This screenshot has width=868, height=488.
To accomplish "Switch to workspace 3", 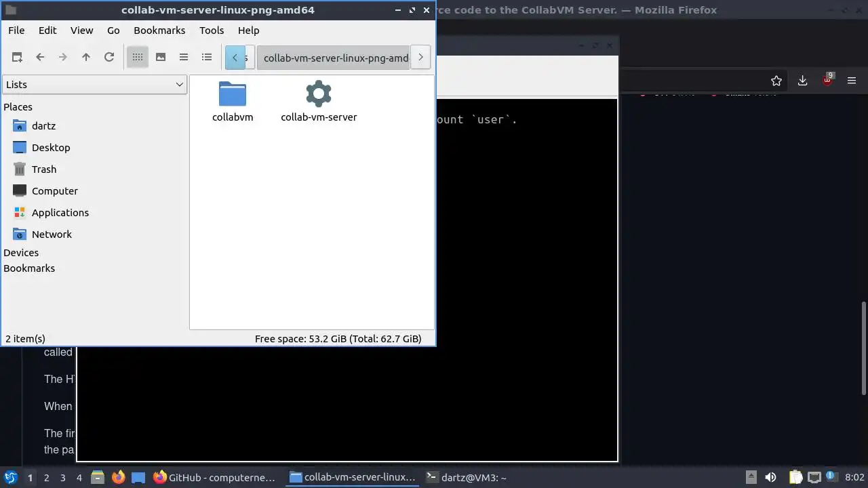I will coord(63,478).
